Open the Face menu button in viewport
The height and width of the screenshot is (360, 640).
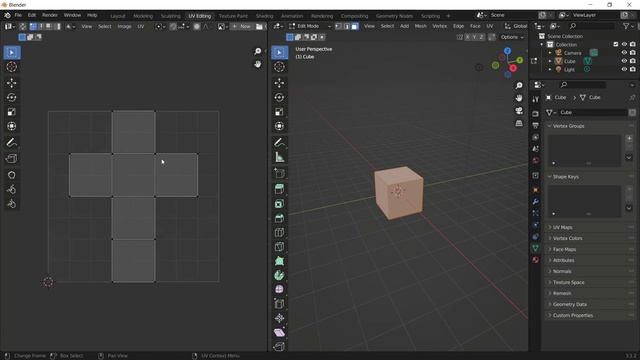point(475,26)
